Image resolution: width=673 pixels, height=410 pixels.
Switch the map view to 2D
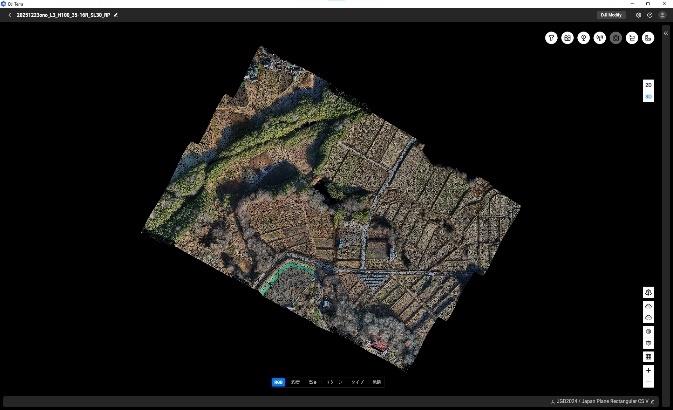648,85
